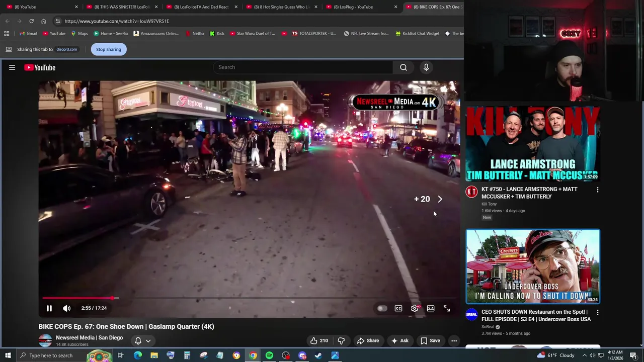Open the Kill Tony channel avatar
This screenshot has height=362, width=644.
click(471, 192)
